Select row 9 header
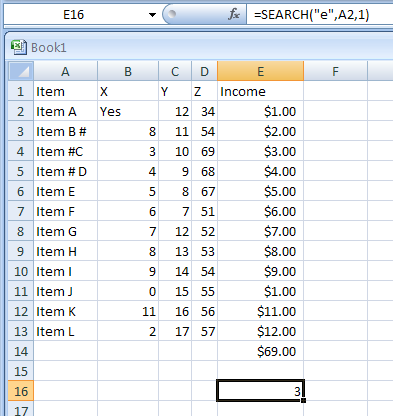 click(21, 251)
